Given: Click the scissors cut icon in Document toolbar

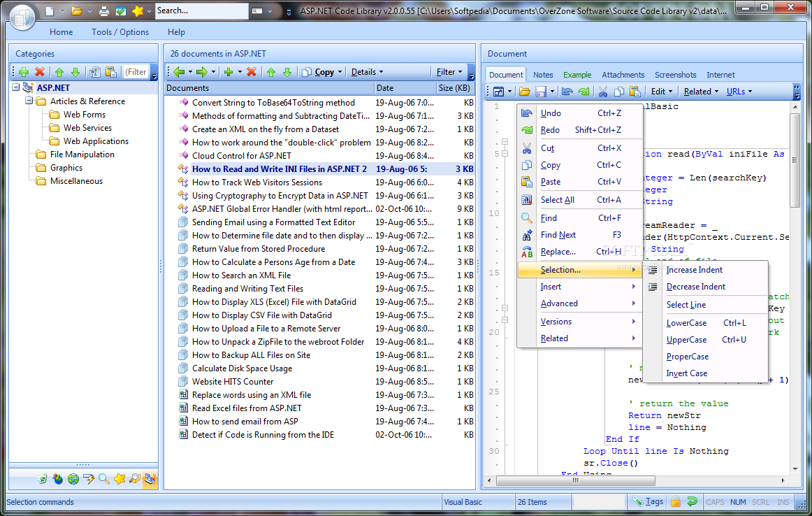Looking at the screenshot, I should pos(603,92).
